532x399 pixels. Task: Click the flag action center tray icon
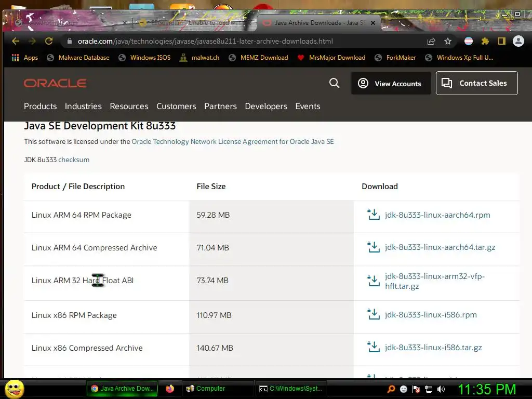(416, 389)
